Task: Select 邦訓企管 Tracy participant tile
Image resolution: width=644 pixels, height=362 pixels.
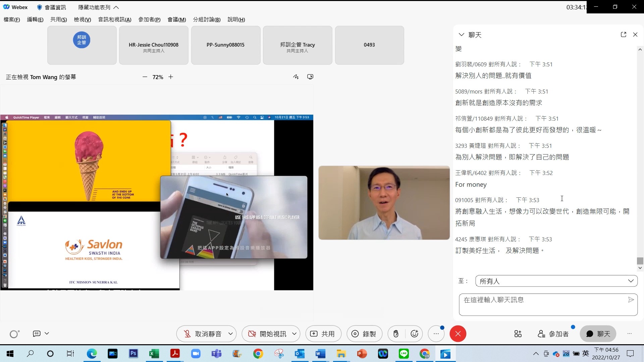Action: pos(298,45)
